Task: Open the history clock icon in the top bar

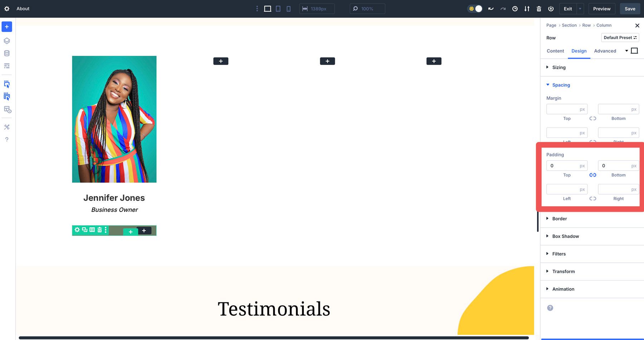Action: click(515, 9)
